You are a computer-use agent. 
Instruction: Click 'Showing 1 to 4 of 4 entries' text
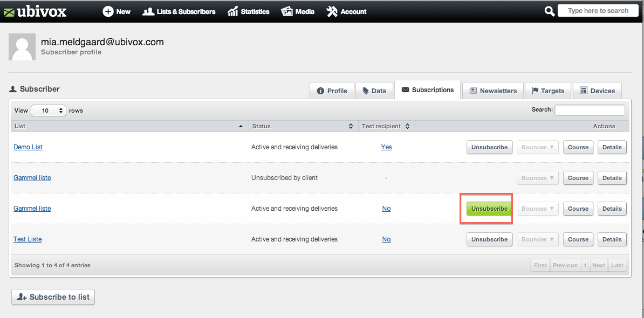point(52,266)
